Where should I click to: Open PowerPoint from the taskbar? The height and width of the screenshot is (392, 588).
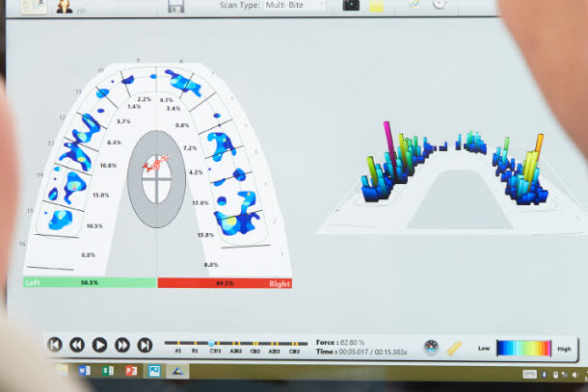pos(131,371)
